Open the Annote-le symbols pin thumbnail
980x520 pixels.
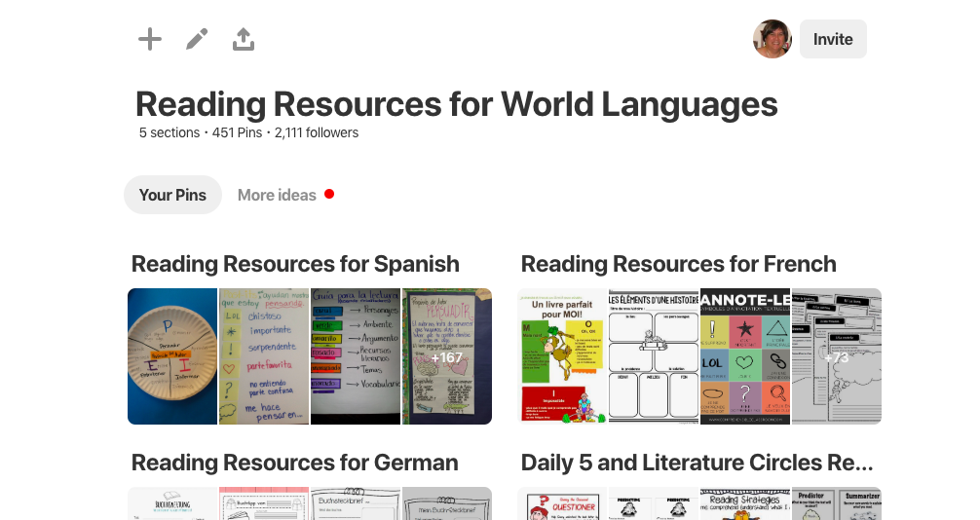pos(744,356)
